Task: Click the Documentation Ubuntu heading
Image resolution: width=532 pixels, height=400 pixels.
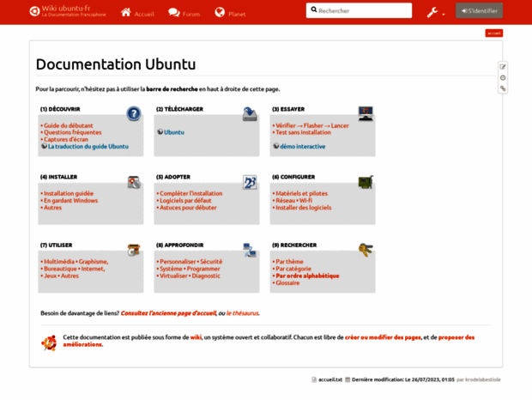Action: (116, 64)
